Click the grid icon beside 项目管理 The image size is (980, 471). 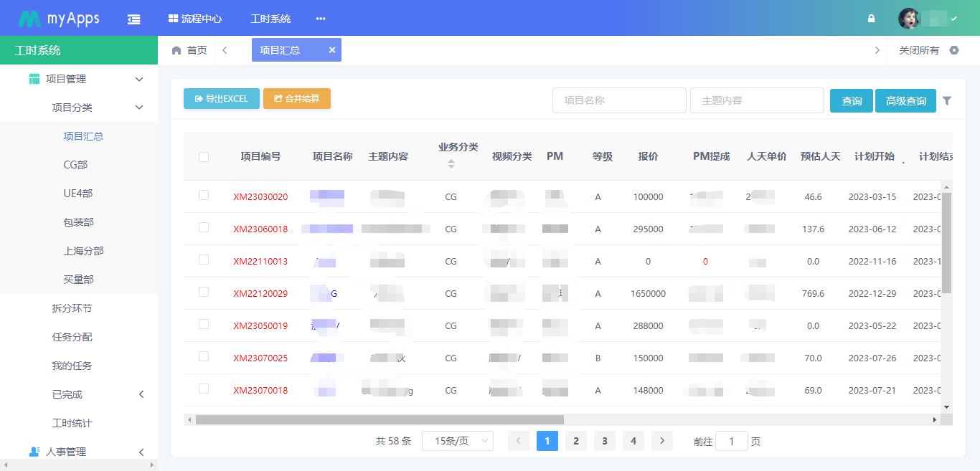click(x=34, y=78)
